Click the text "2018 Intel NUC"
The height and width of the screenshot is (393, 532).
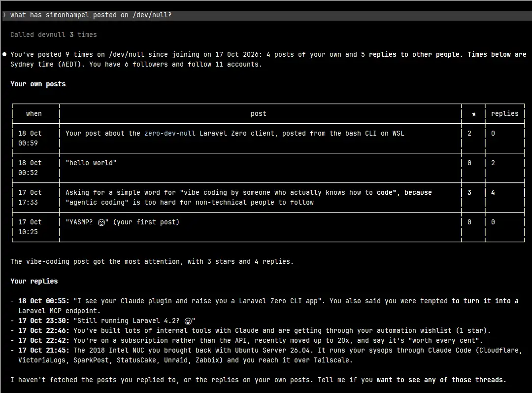point(117,350)
